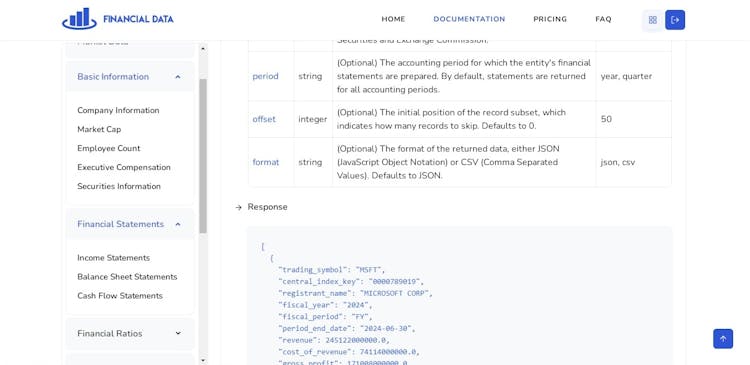Image resolution: width=750 pixels, height=365 pixels.
Task: Click the sidebar scrollbar up arrow
Action: coord(203,48)
